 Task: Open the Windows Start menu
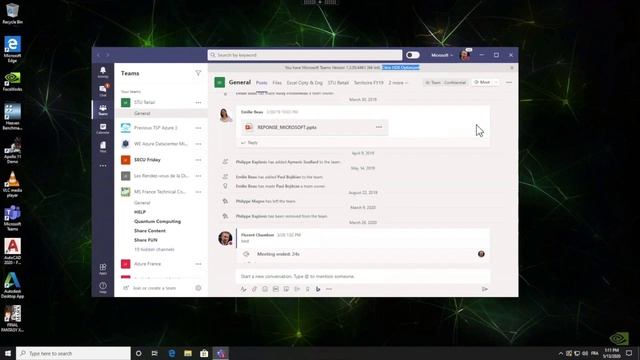8,353
